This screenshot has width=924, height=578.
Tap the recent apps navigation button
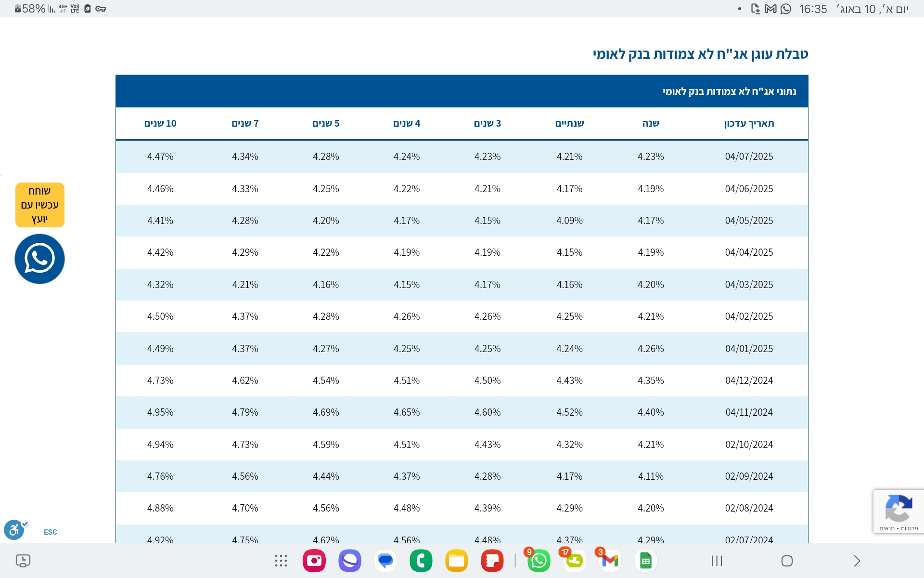(717, 561)
